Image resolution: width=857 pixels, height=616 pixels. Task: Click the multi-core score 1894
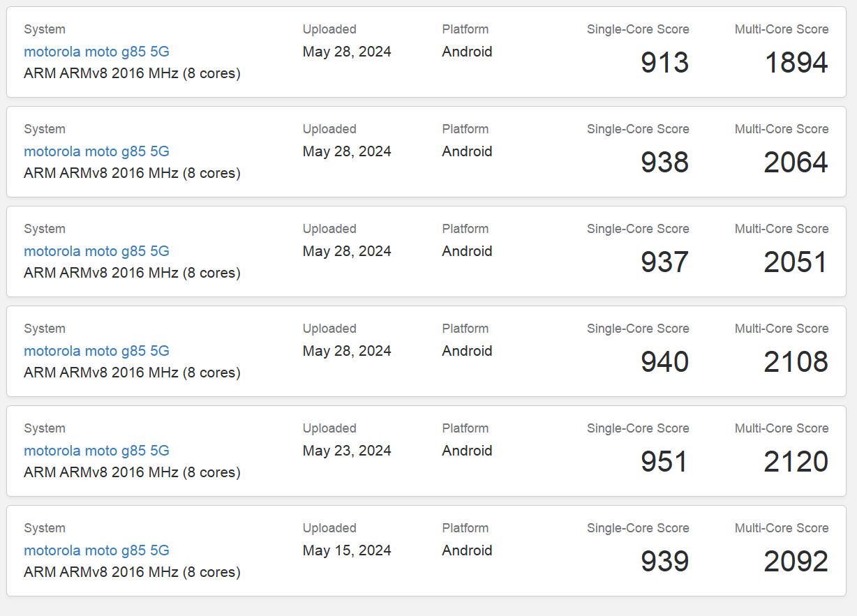tap(796, 63)
